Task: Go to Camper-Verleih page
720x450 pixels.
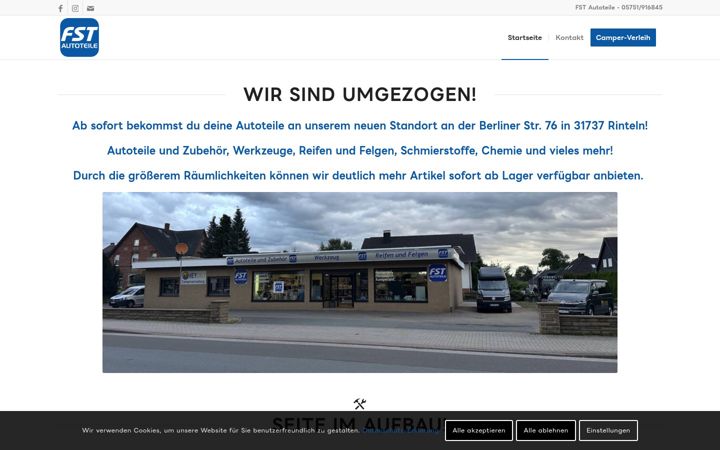Action: pyautogui.click(x=623, y=38)
